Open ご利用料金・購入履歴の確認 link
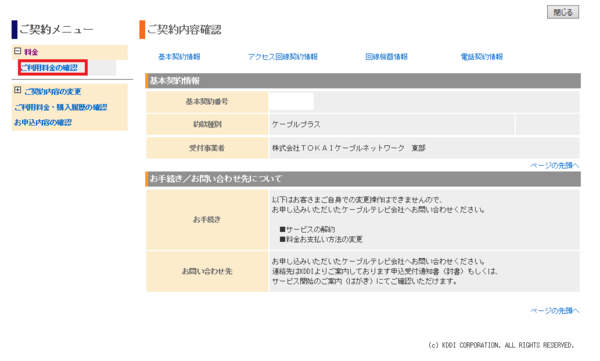This screenshot has height=361, width=600. (60, 107)
